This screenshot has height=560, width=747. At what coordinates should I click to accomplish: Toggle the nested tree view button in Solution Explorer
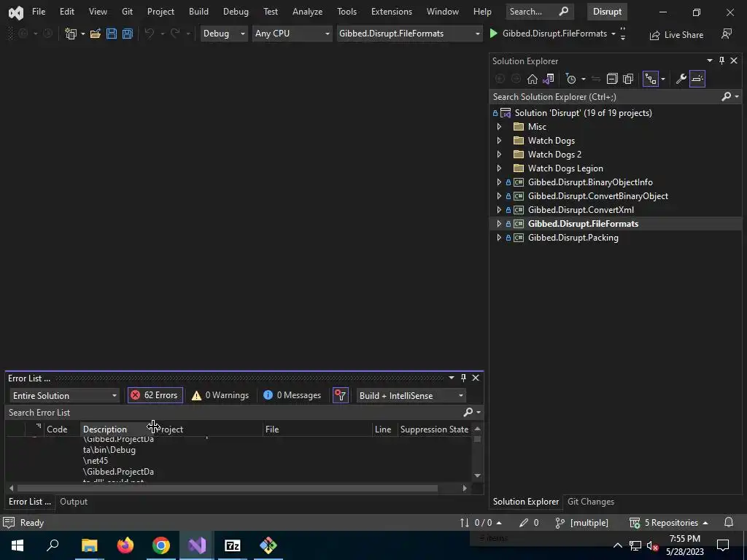coord(650,79)
